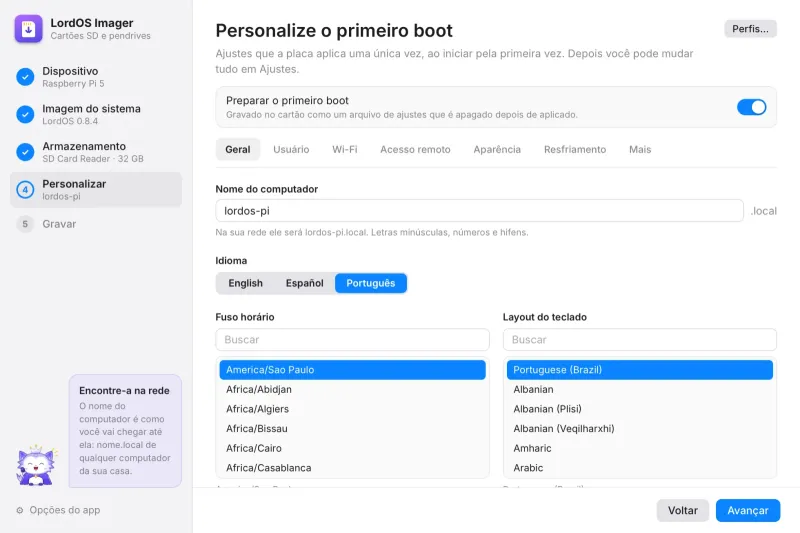Image resolution: width=800 pixels, height=533 pixels.
Task: Switch to the Resfriamento tab
Action: click(x=575, y=149)
